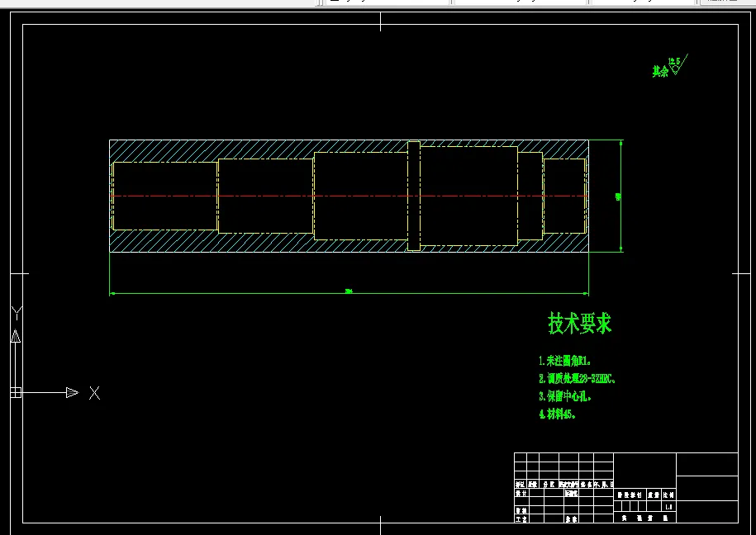Screen dimensions: 756x535
Task: Select the 工艺 cell in title block
Action: [x=521, y=519]
